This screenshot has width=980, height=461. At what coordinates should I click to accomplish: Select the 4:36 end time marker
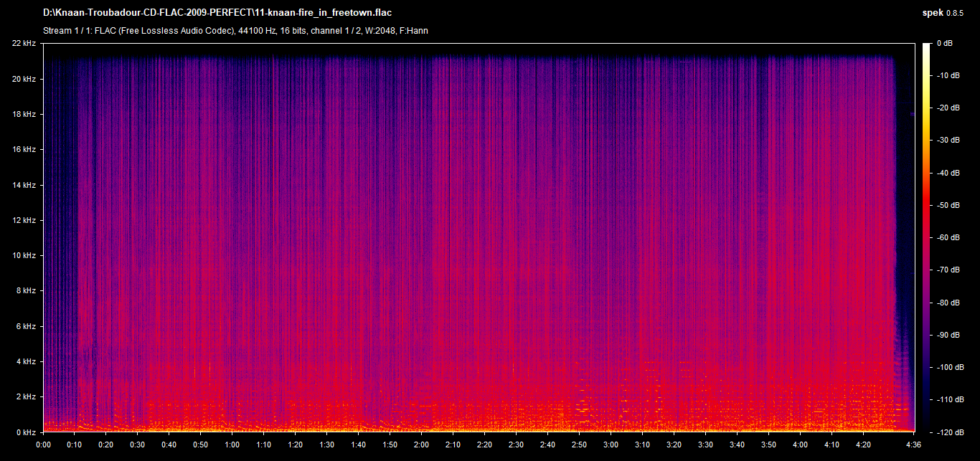[x=913, y=445]
